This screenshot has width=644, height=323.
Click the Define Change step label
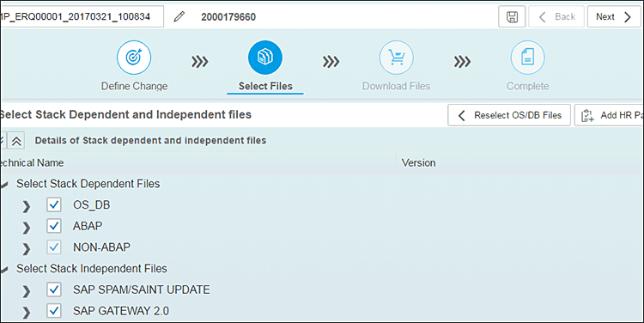click(134, 86)
